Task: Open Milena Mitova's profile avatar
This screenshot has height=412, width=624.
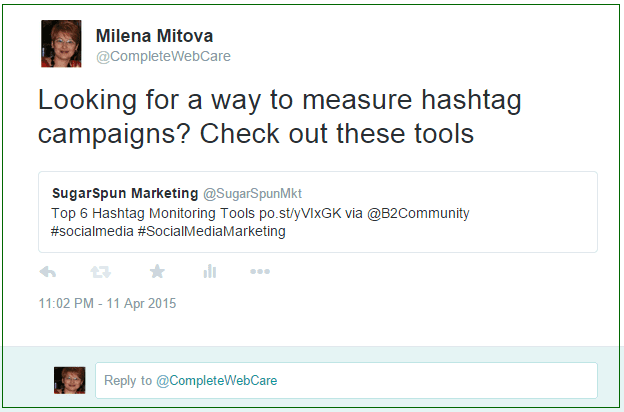Action: 61,43
